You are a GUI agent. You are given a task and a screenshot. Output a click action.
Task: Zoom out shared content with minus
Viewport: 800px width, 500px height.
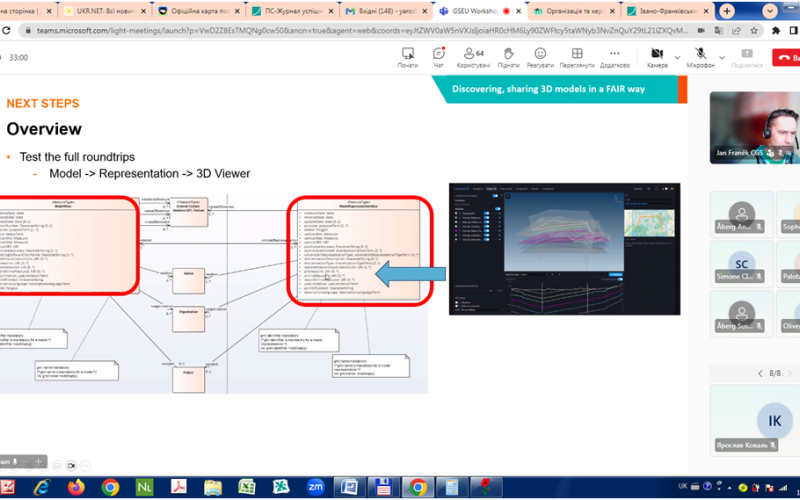(27, 462)
